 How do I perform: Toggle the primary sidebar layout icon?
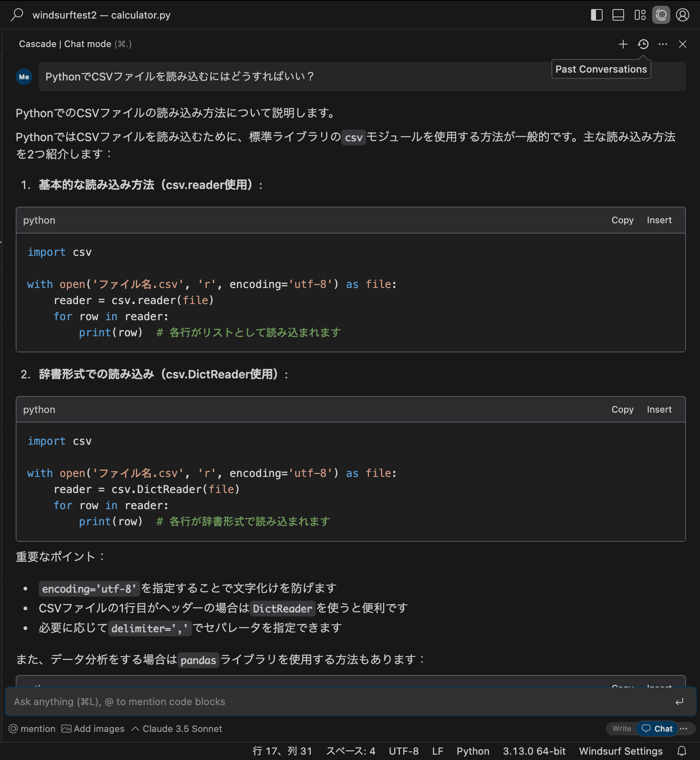pyautogui.click(x=596, y=15)
